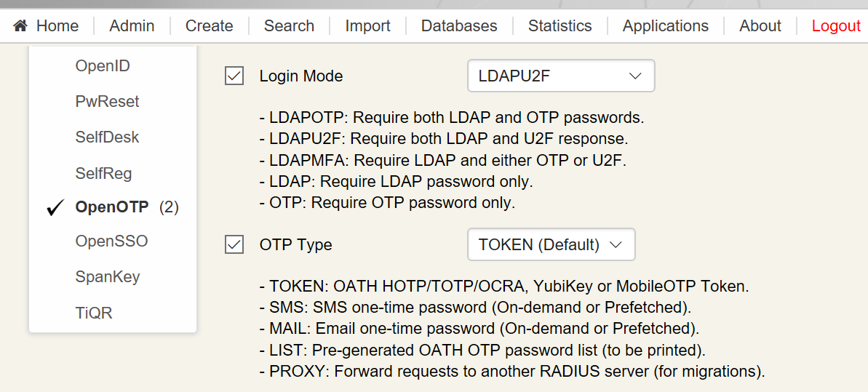This screenshot has width=868, height=392.
Task: Select PwReset in the Applications list
Action: [108, 102]
